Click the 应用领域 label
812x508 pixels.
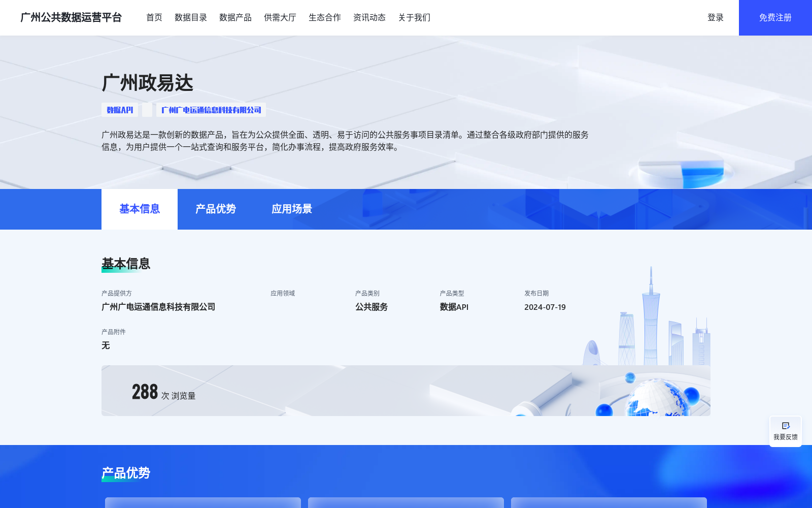283,293
